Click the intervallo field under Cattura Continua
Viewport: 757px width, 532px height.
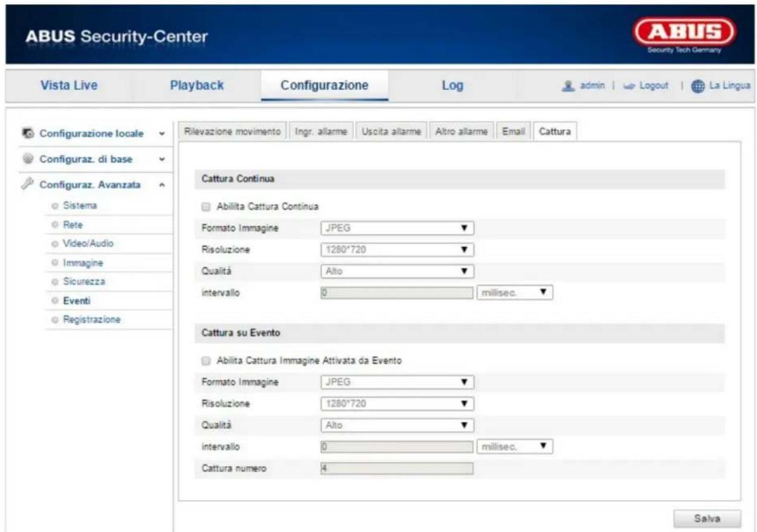coord(397,293)
